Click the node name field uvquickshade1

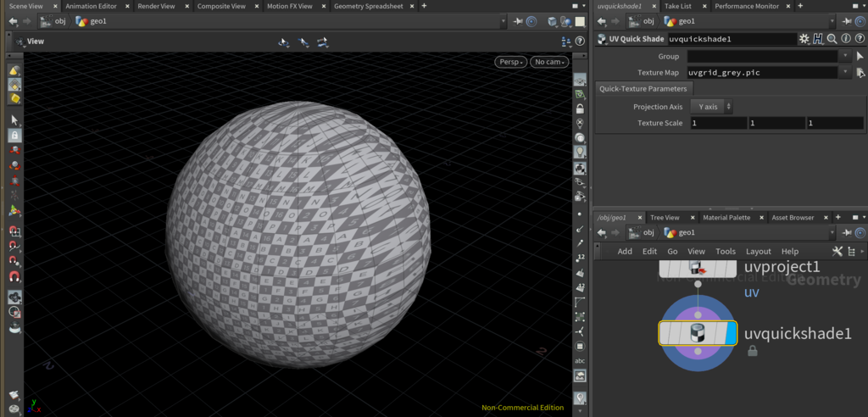click(732, 39)
